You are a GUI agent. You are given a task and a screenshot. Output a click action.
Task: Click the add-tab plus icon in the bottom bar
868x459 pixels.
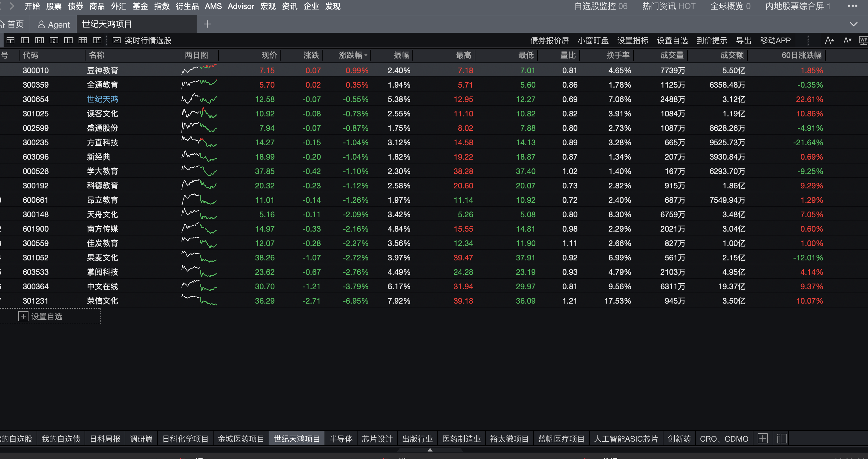click(x=762, y=438)
